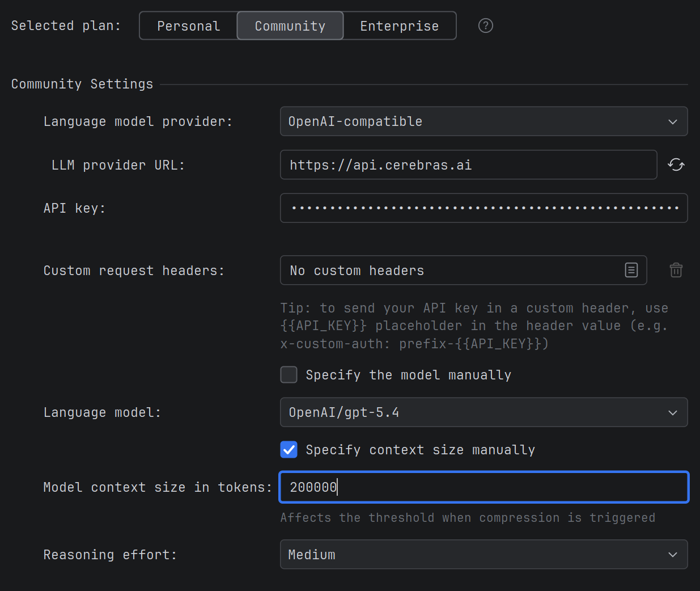Open the OpenAI/gpt-5.4 language model selector
The image size is (700, 591).
tap(483, 412)
